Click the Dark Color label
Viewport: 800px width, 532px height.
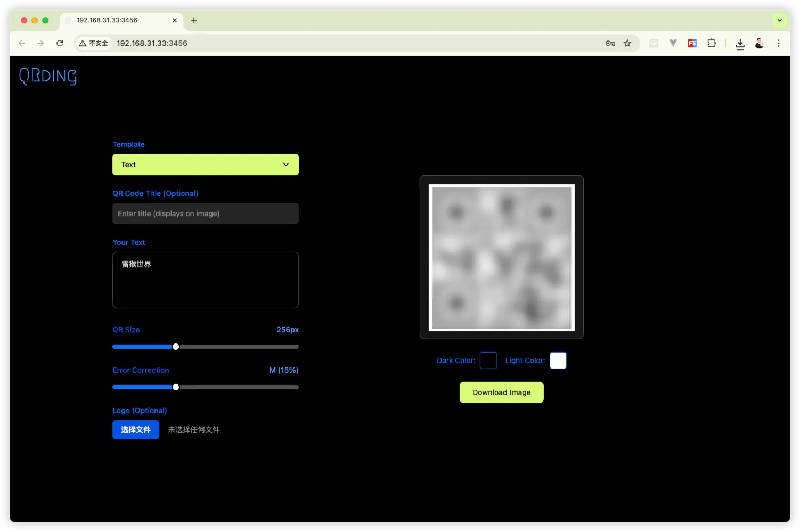(456, 361)
